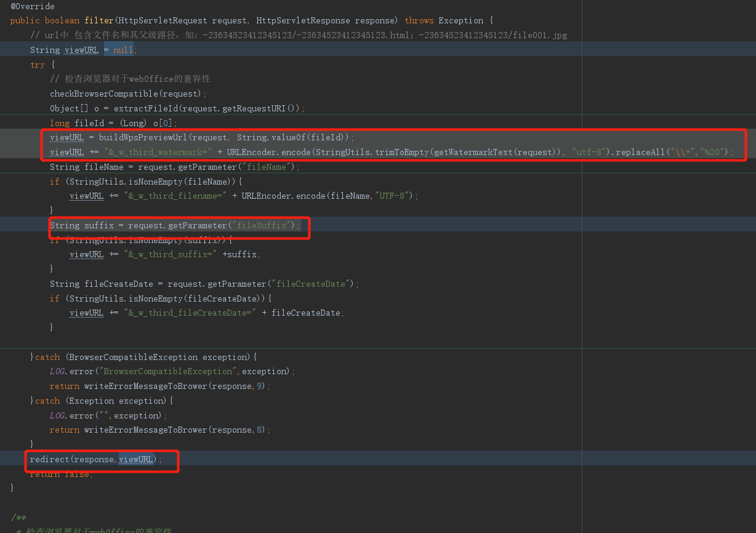Image resolution: width=756 pixels, height=533 pixels.
Task: Click the redirect method call
Action: (x=49, y=459)
